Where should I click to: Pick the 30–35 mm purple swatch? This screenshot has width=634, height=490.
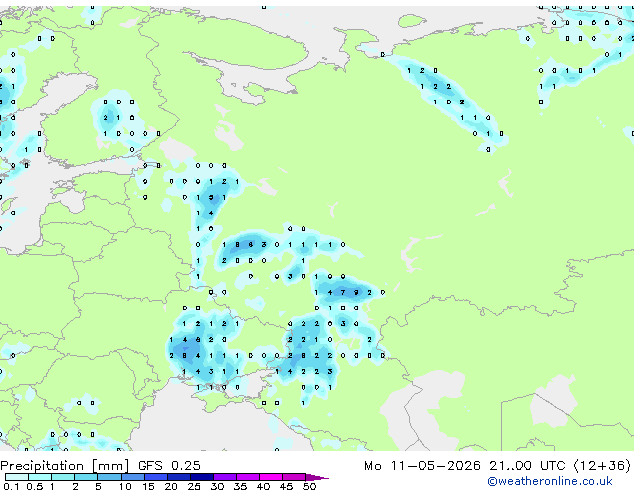(225, 477)
